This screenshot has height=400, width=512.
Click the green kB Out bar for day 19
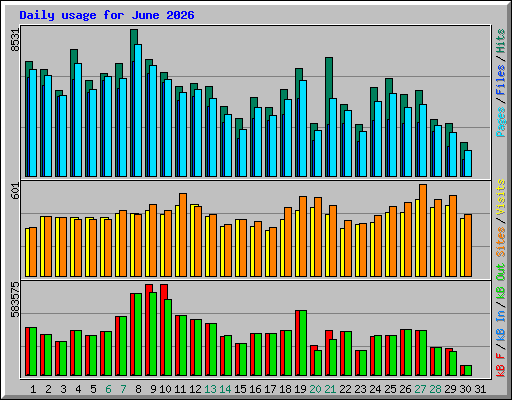pyautogui.click(x=303, y=343)
